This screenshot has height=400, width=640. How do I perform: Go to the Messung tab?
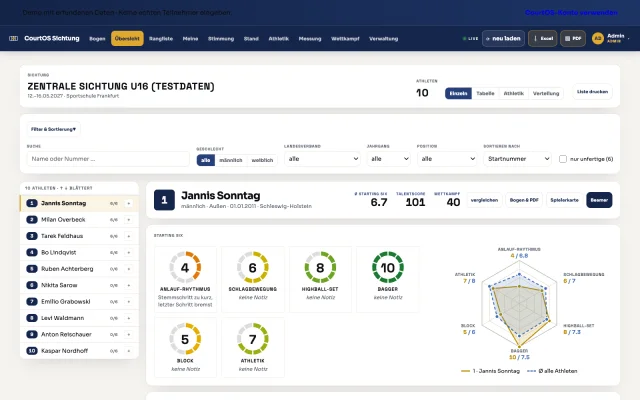pos(310,39)
